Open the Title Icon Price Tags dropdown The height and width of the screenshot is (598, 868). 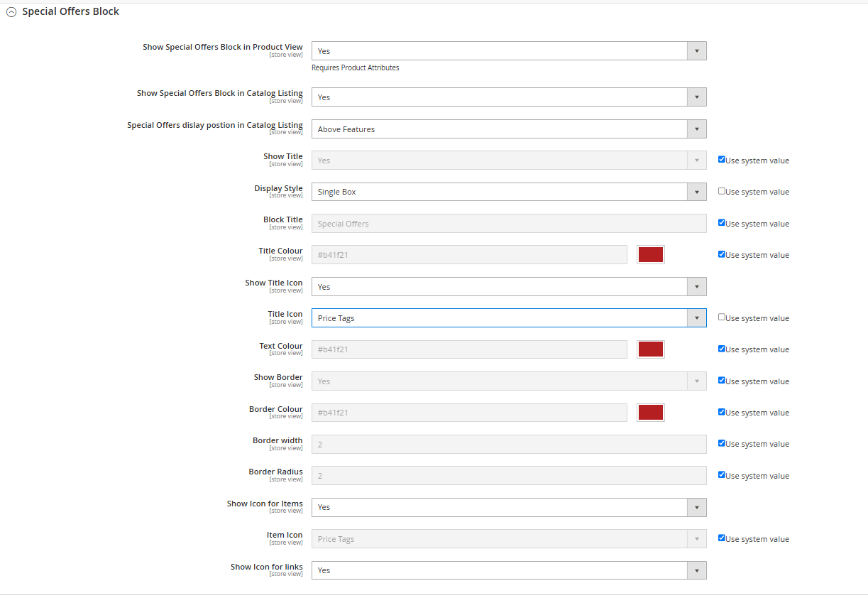pos(508,318)
